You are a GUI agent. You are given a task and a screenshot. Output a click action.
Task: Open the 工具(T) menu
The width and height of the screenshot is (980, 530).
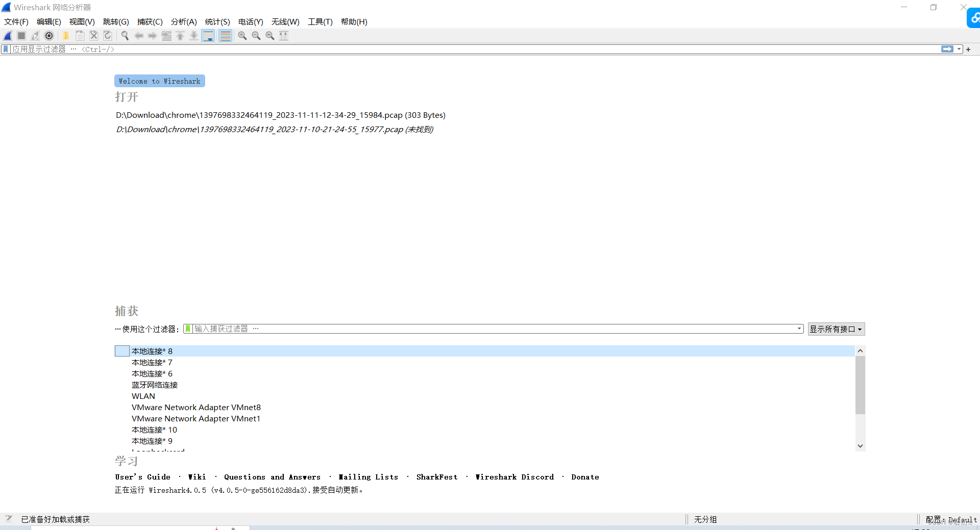click(x=320, y=22)
